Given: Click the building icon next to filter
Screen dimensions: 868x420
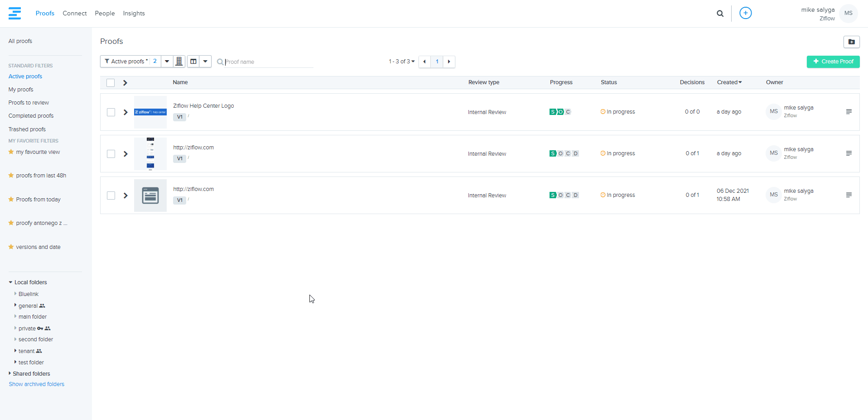Looking at the screenshot, I should point(179,62).
